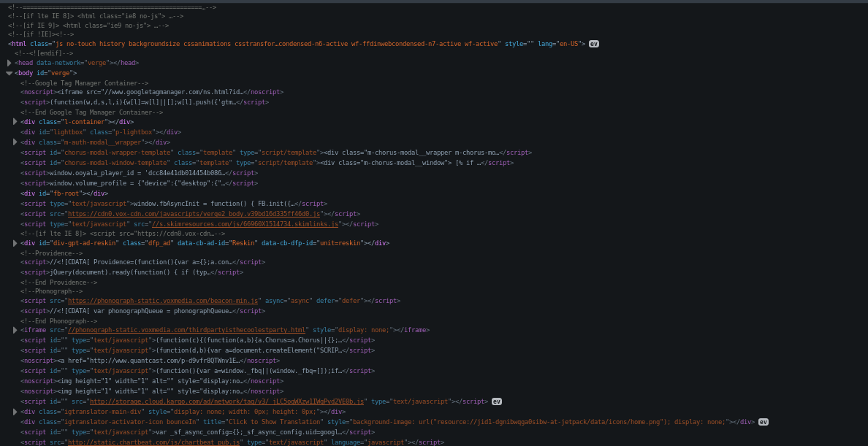This screenshot has height=446, width=868.
Task: Select the html class="js no-touch history" line
Action: (297, 44)
